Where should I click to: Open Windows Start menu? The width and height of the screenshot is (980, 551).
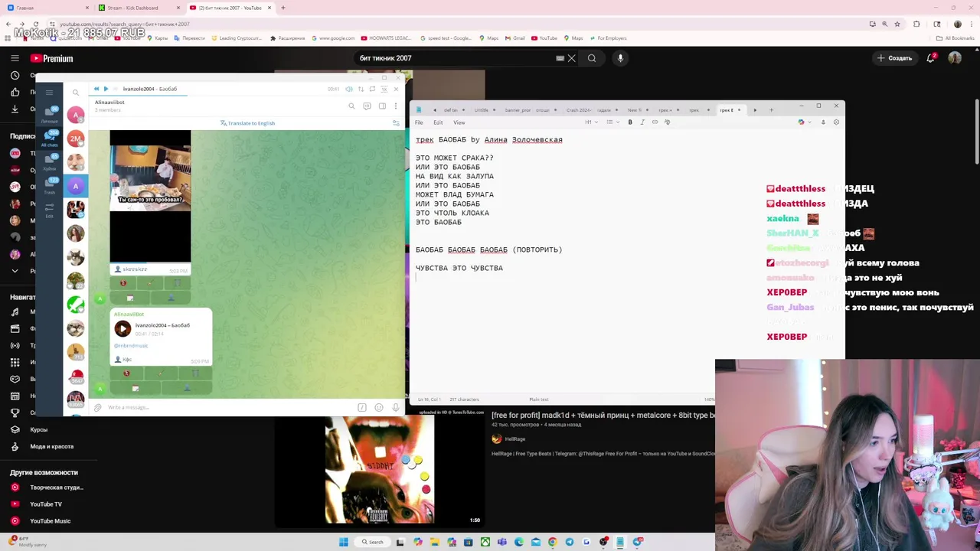tap(344, 542)
